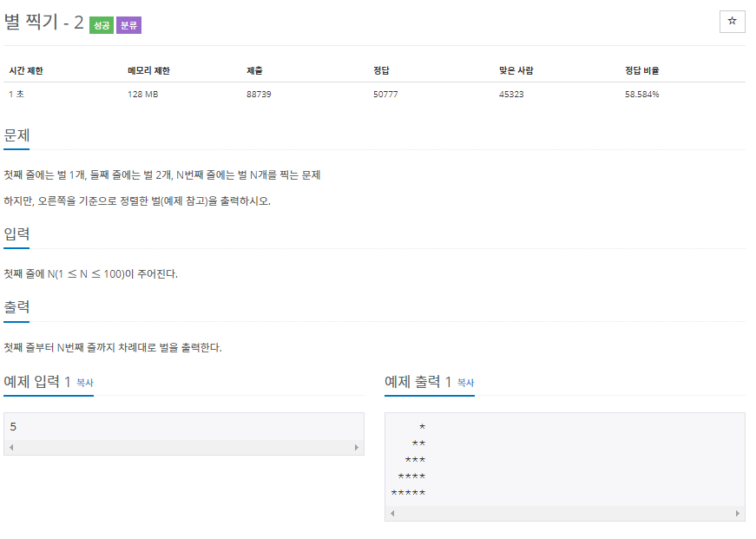Click the 제출 column header
756x539 pixels.
pos(254,71)
